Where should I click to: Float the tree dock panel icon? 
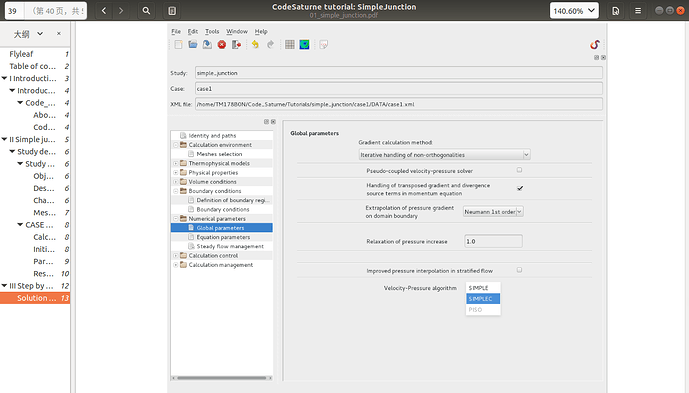(266, 122)
